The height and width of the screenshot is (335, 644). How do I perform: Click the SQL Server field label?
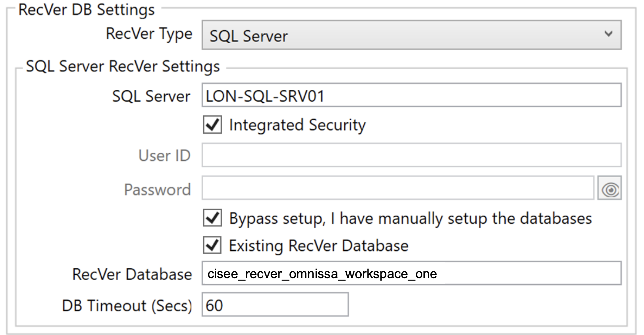(151, 97)
